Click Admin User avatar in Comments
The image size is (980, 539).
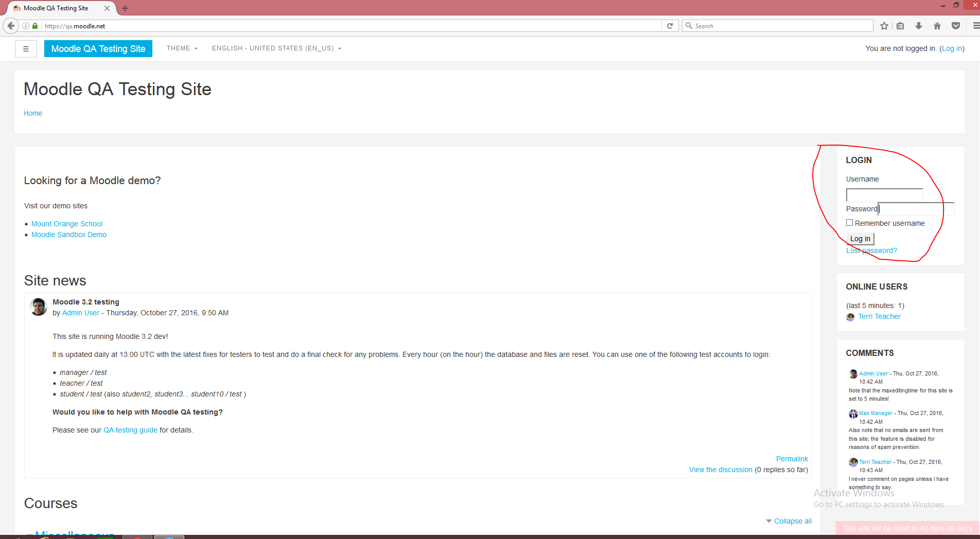pyautogui.click(x=853, y=374)
